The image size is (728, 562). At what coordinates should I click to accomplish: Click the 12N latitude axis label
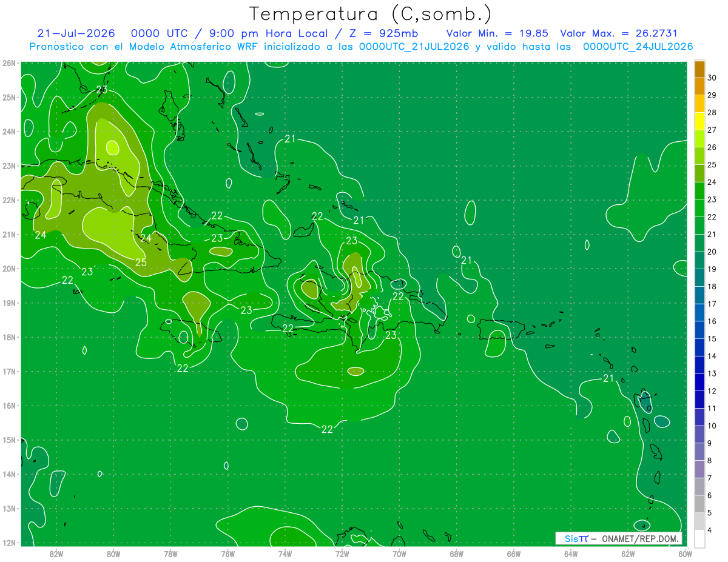pyautogui.click(x=8, y=543)
